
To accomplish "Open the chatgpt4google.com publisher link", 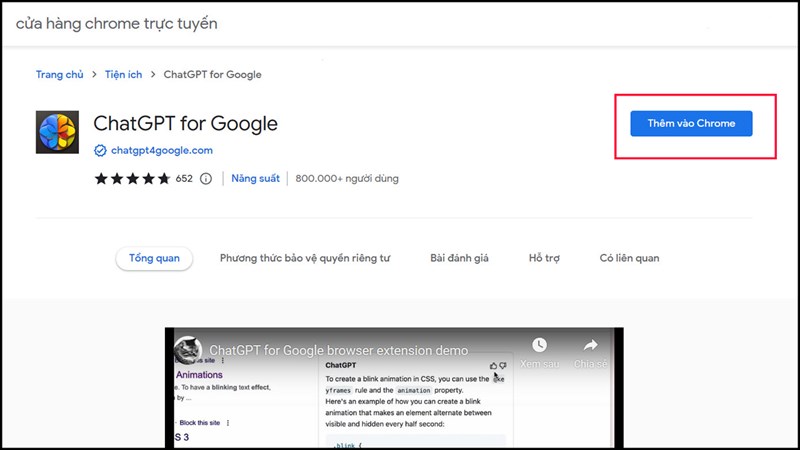I will point(162,151).
